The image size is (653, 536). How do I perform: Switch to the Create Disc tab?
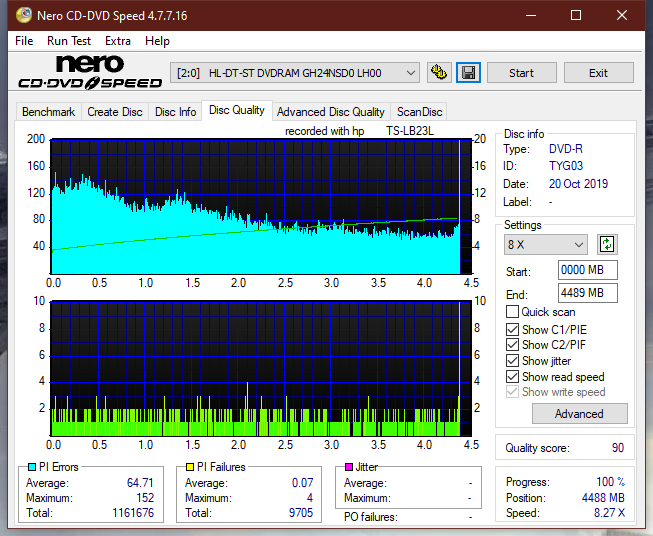[x=115, y=112]
